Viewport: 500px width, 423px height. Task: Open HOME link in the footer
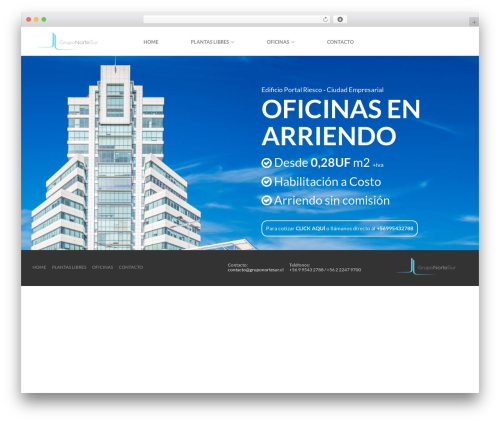pos(39,267)
